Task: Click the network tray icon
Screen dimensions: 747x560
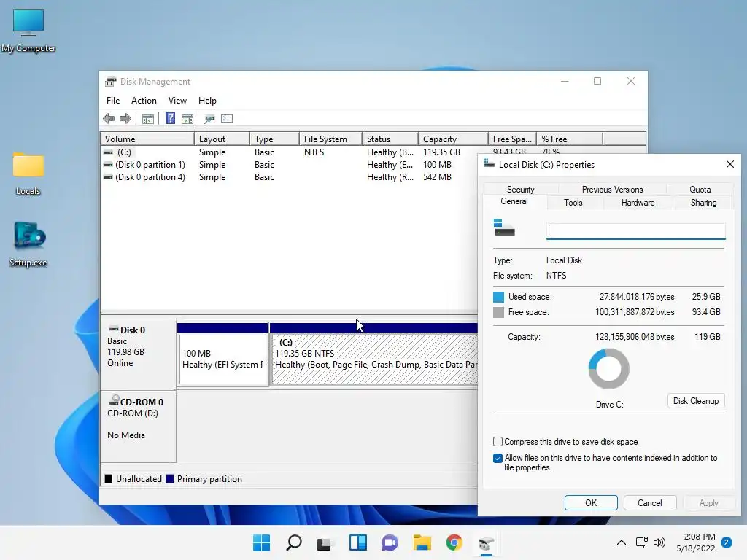Action: tap(642, 542)
